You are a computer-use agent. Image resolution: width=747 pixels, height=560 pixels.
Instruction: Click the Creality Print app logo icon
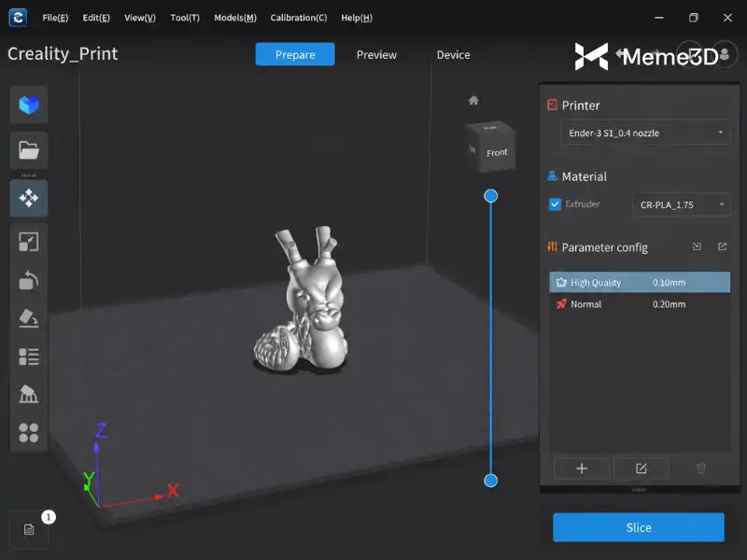click(18, 18)
